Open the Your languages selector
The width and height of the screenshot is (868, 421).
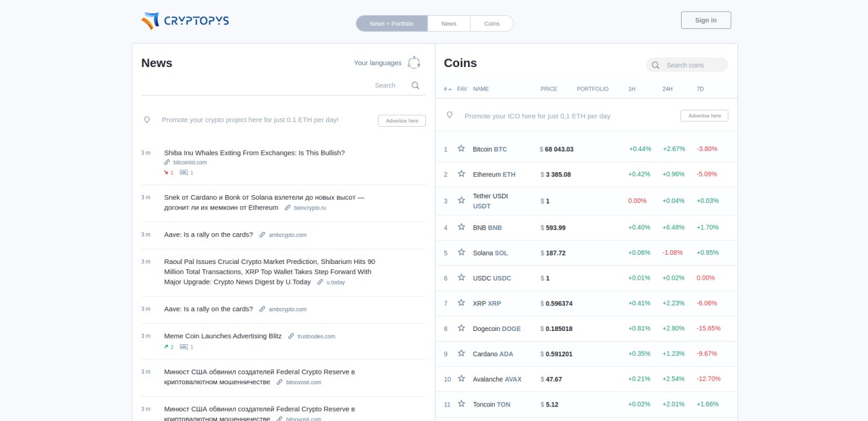coord(378,62)
